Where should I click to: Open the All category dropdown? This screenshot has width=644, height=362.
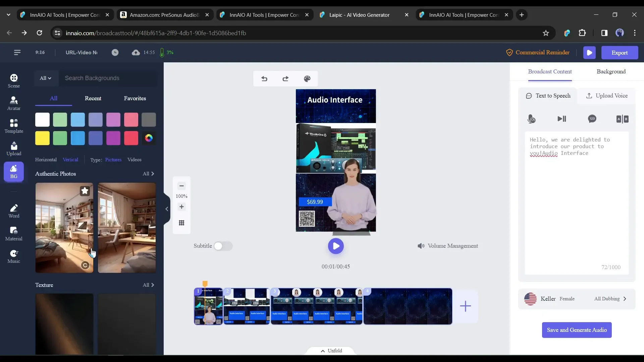[x=46, y=78]
